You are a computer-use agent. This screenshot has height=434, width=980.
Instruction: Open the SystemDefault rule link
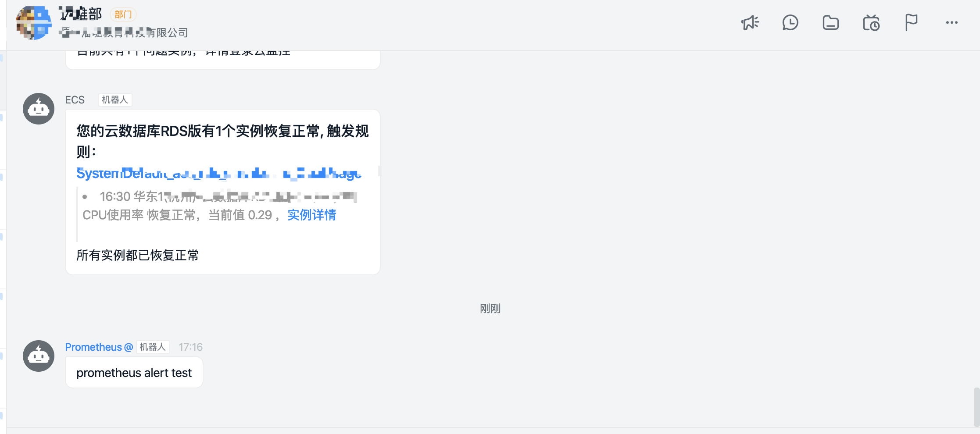[x=219, y=174]
